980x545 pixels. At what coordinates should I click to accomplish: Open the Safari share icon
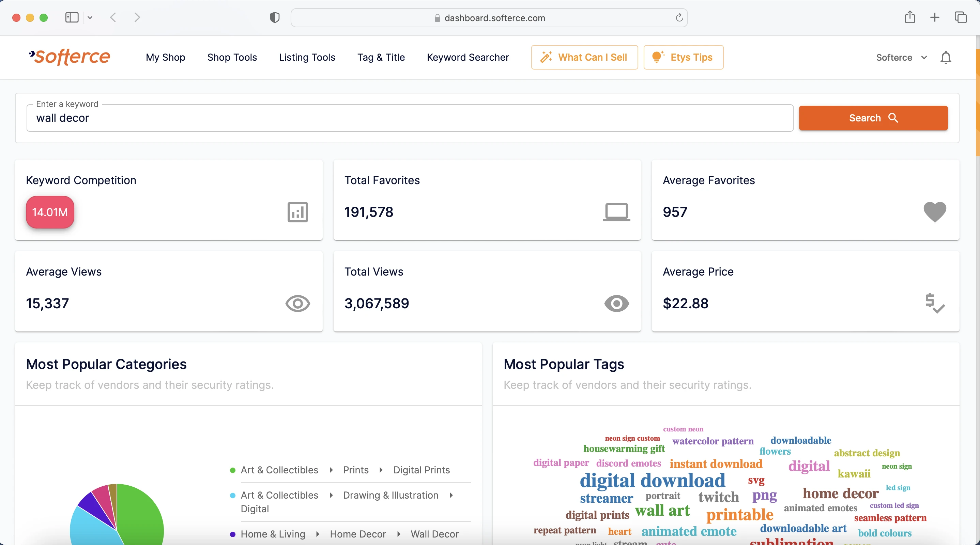(x=909, y=17)
